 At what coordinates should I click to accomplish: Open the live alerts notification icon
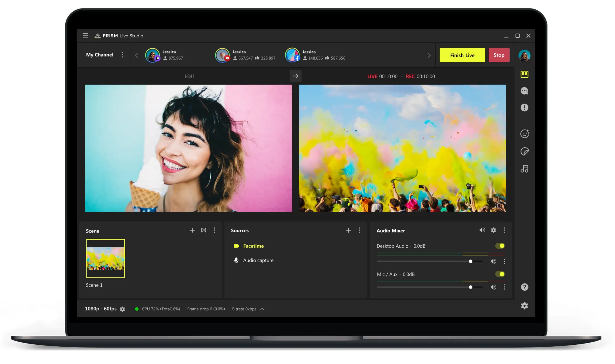pos(525,107)
